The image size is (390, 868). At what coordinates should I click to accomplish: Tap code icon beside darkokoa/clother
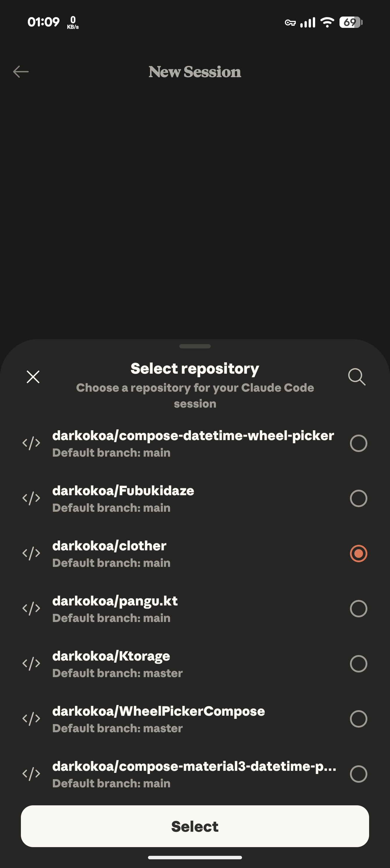tap(31, 553)
